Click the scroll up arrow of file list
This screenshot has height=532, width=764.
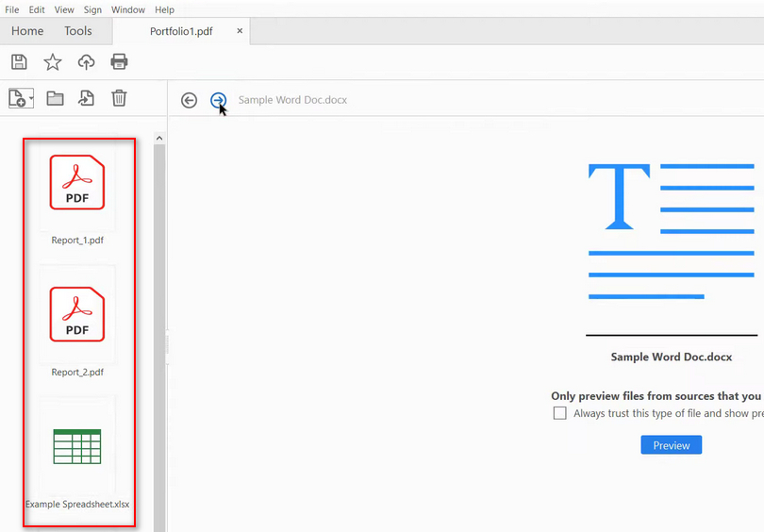[x=159, y=139]
